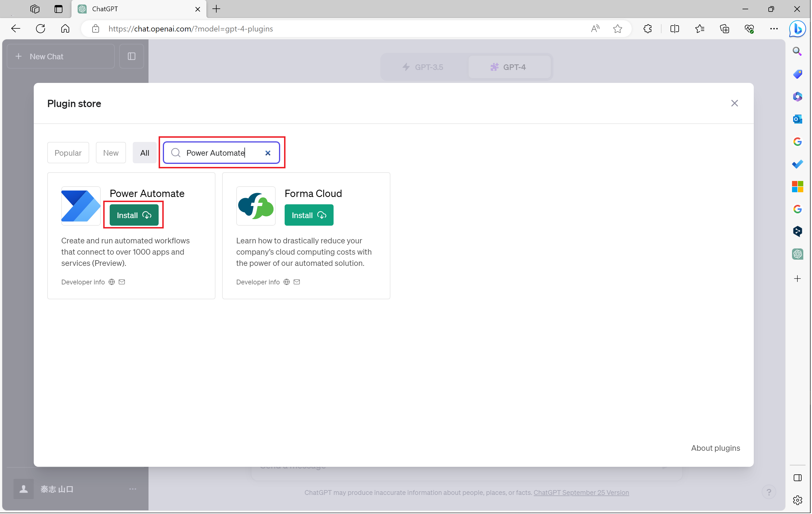Open Power Automate developer email icon

[x=122, y=282]
